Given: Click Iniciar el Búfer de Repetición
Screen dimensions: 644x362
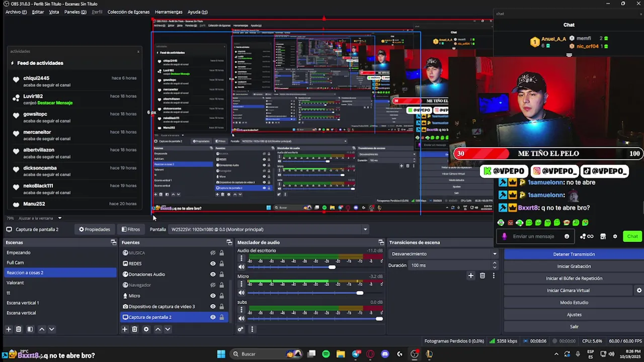Looking at the screenshot, I should pos(574,279).
